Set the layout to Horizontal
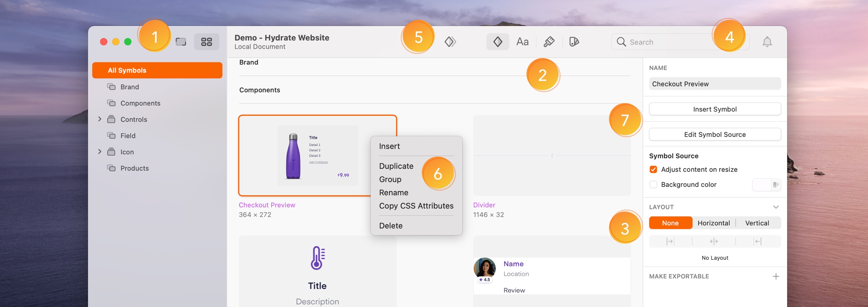 coord(713,223)
